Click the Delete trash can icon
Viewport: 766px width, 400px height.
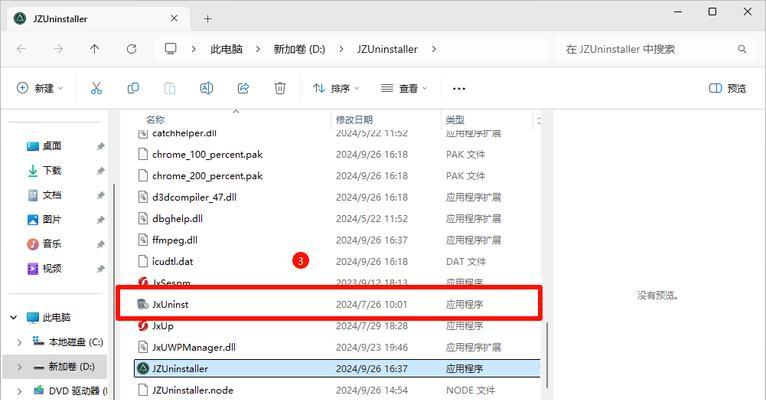coord(280,88)
